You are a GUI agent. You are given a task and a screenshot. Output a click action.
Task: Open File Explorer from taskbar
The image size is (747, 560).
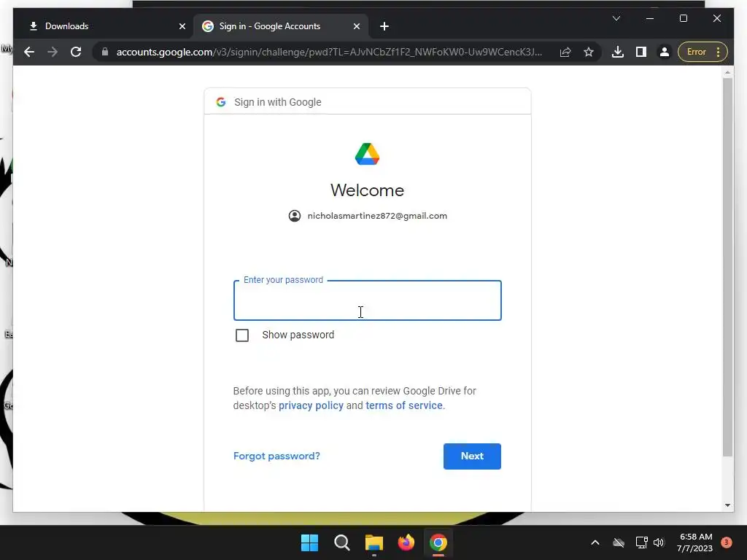tap(374, 542)
